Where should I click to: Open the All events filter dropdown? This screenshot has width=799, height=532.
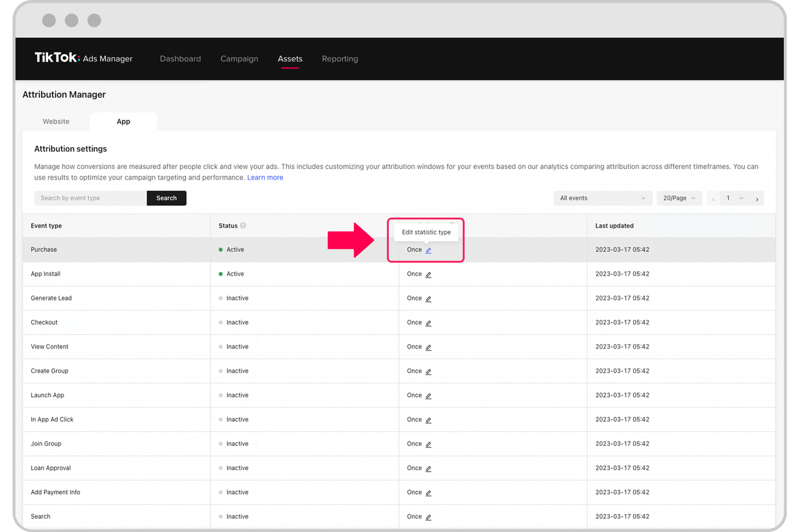point(603,198)
